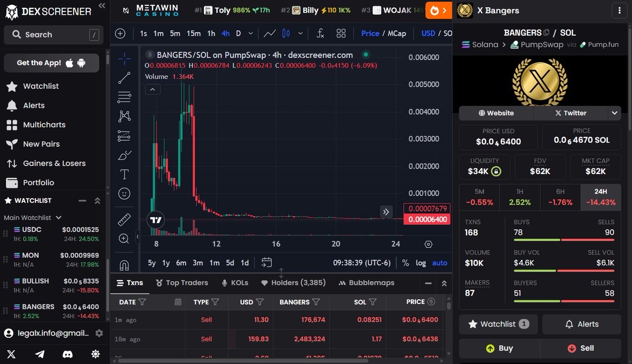Select the candlestick chart type
Image resolution: width=632 pixels, height=364 pixels.
tap(286, 34)
